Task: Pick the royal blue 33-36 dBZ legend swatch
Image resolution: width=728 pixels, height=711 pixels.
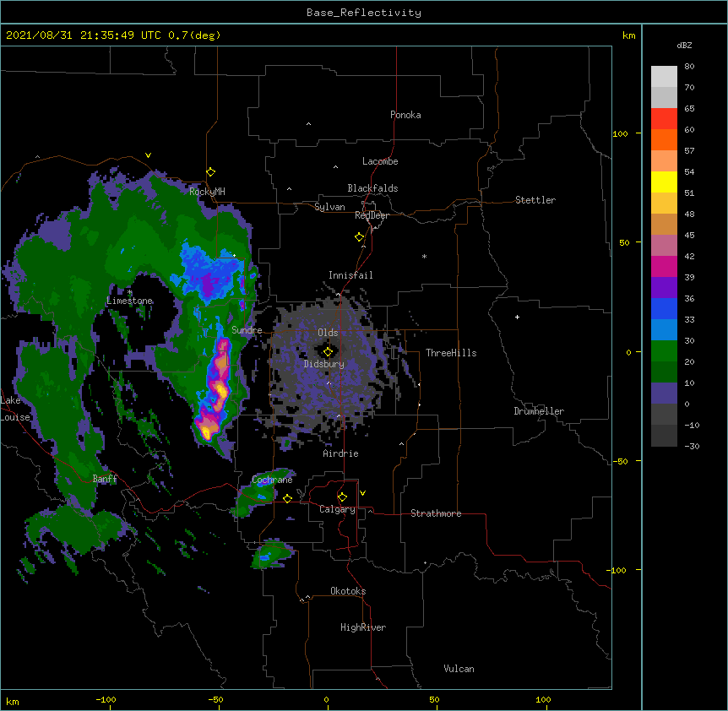Action: (664, 308)
